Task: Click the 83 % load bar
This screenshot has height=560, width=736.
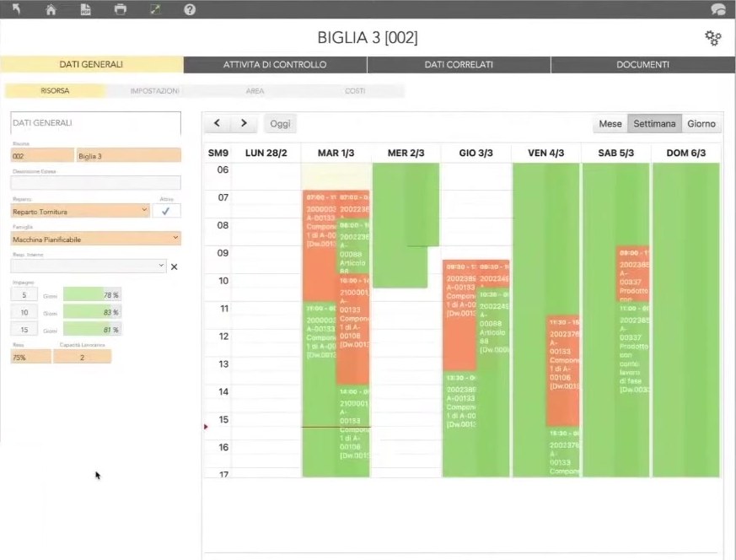Action: [92, 312]
